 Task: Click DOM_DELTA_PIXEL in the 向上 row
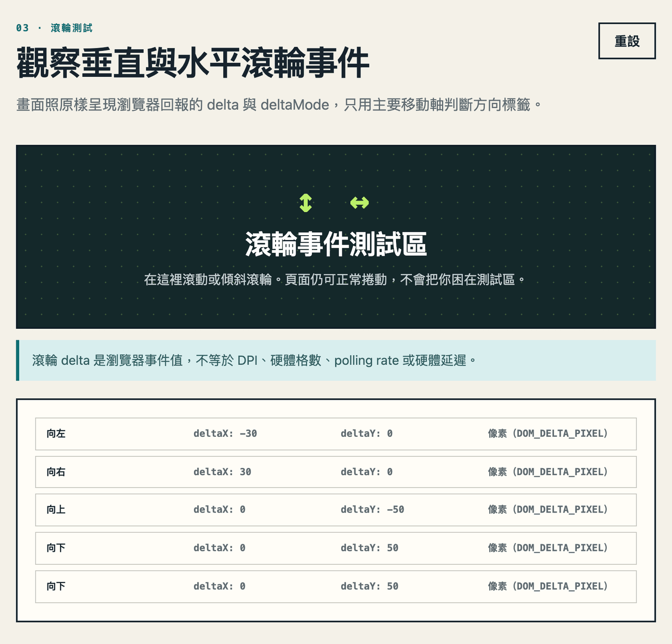point(560,510)
